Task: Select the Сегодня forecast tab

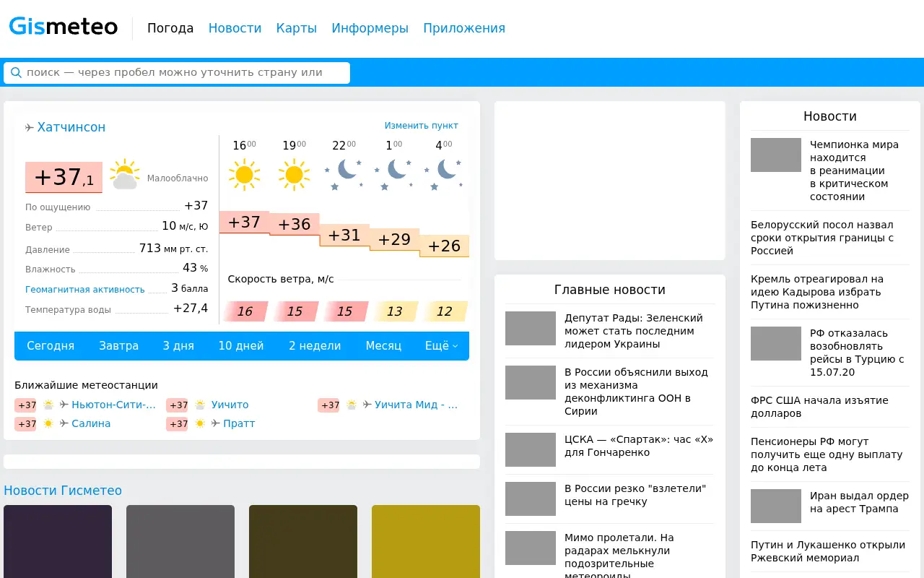Action: pos(51,346)
